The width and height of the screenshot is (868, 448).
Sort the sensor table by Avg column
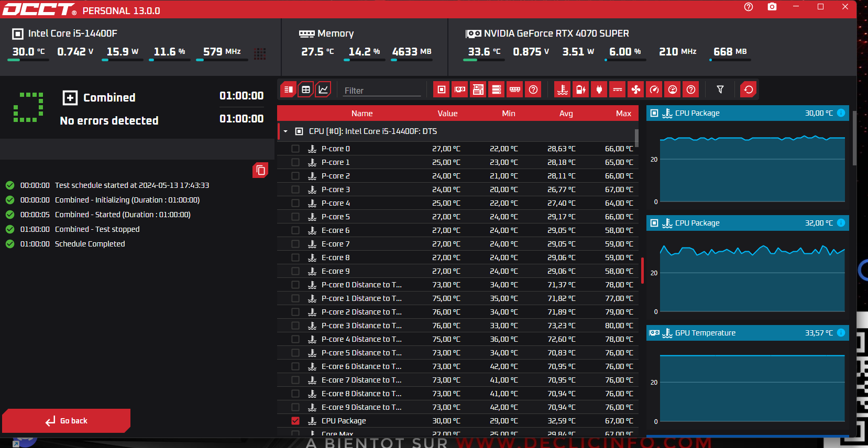click(566, 114)
